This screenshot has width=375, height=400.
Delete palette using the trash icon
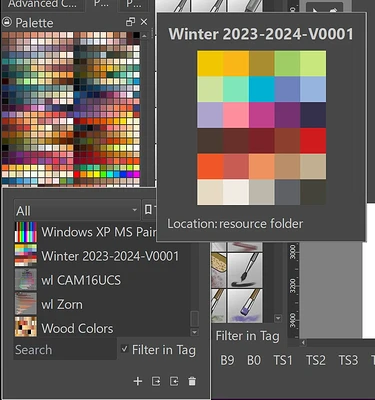click(192, 381)
